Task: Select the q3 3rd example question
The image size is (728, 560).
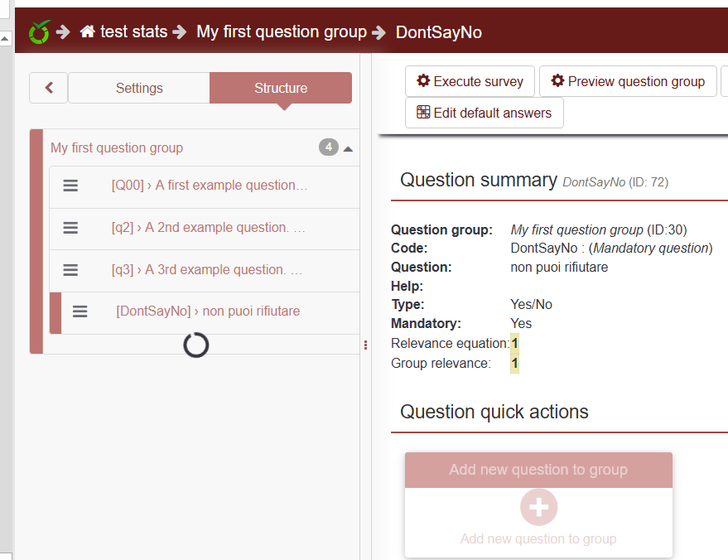Action: coord(207,270)
